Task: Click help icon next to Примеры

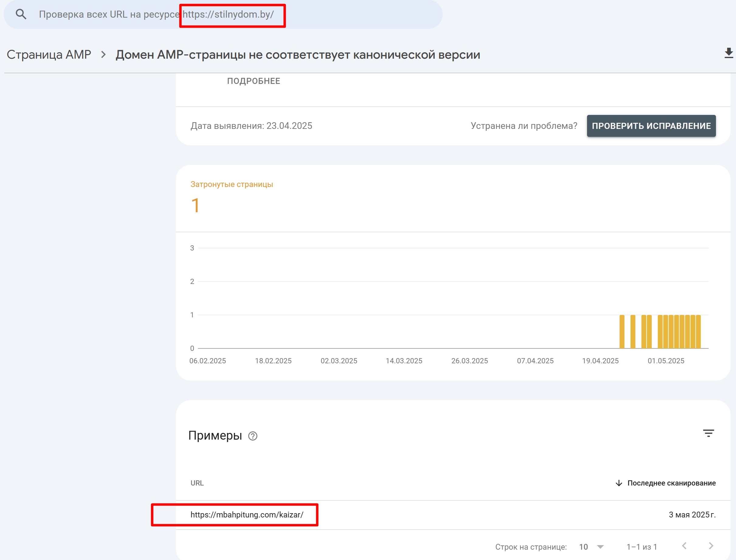Action: coord(253,436)
